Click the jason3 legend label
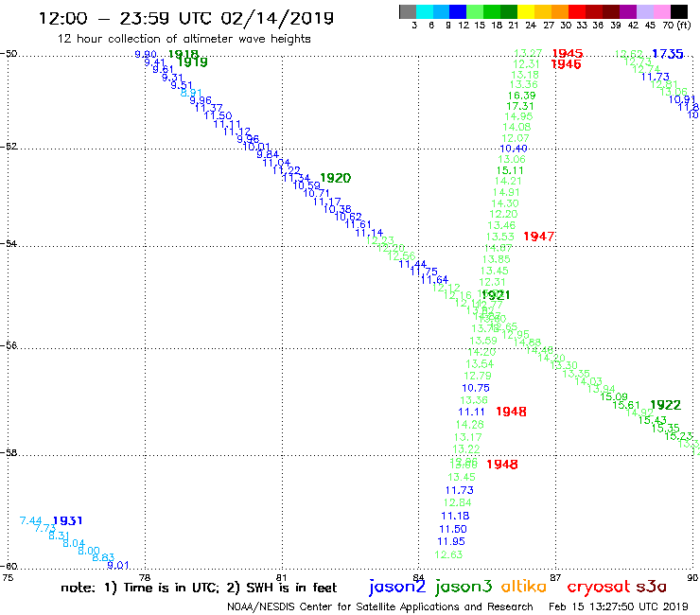This screenshot has height=615, width=700. 464,587
